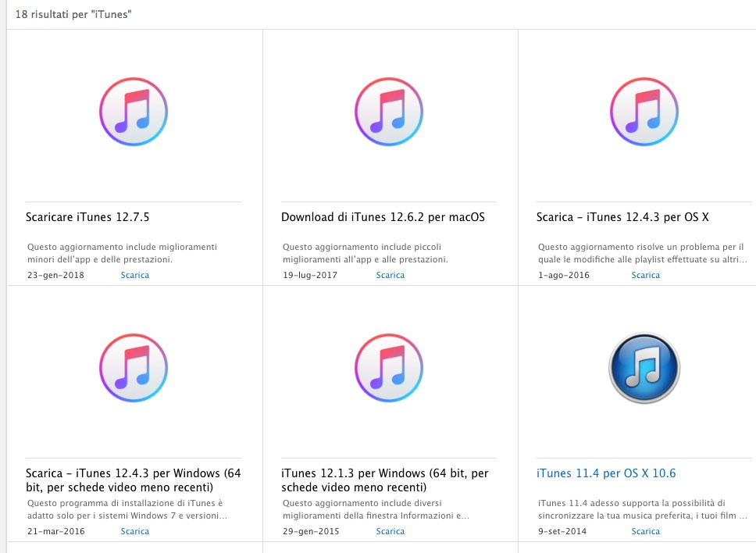756x553 pixels.
Task: Click Scarica for iTunes 12.4.3 per Windows
Action: coord(135,531)
